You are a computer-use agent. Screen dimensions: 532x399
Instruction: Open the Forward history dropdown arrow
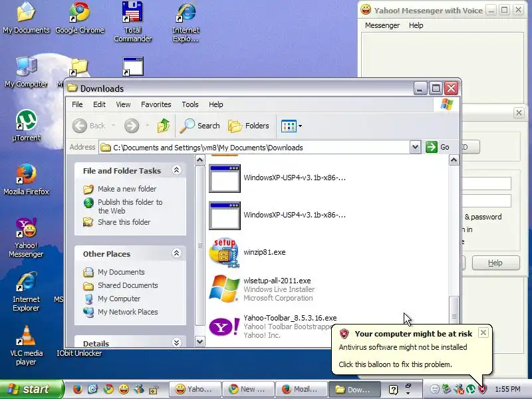coord(147,126)
